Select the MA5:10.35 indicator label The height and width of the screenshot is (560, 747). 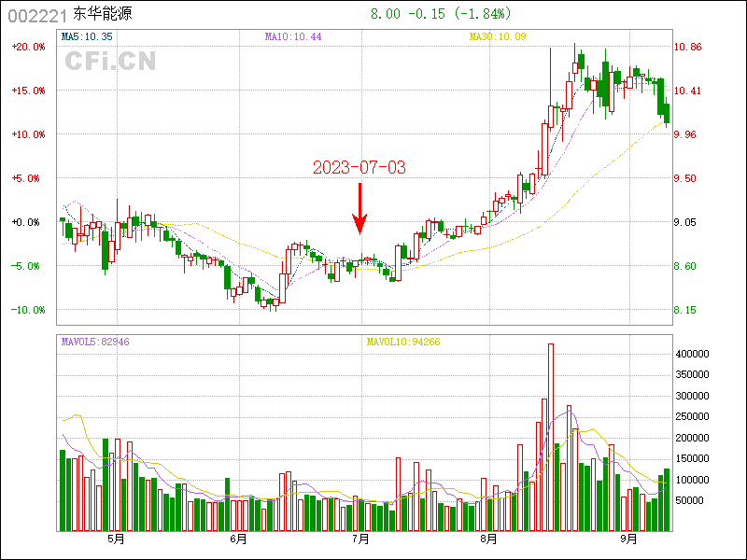click(x=87, y=36)
